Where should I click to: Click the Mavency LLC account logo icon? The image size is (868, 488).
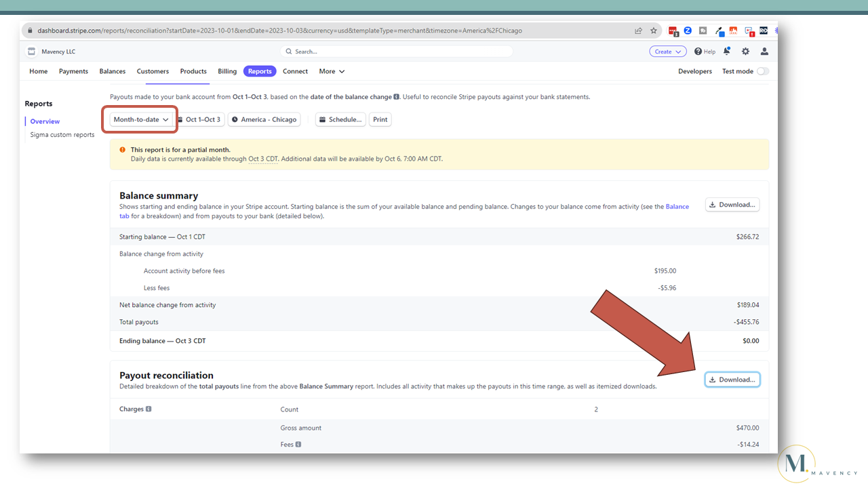click(x=31, y=52)
